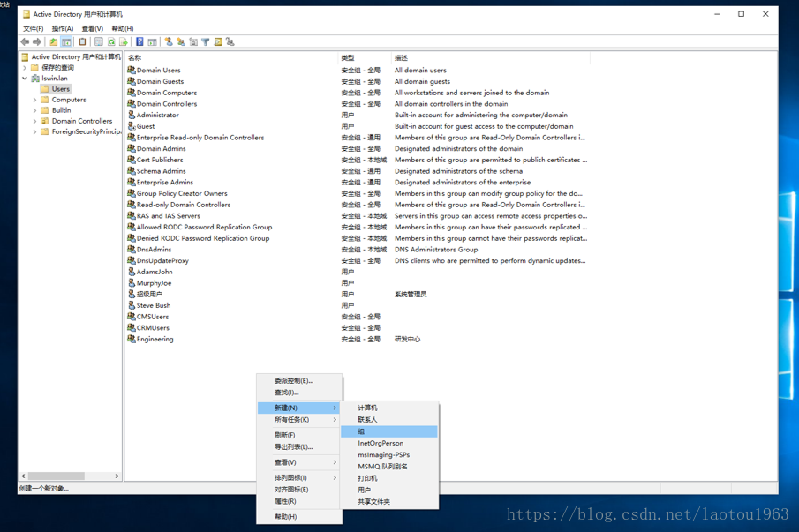
Task: Click the new organizational unit toolbar icon
Action: 193,41
